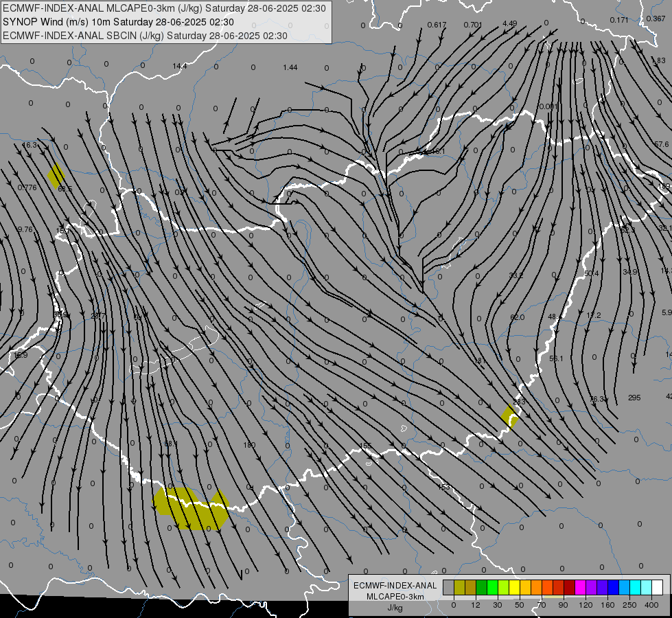Click the legend scale label 120
The width and height of the screenshot is (672, 618).
click(585, 605)
